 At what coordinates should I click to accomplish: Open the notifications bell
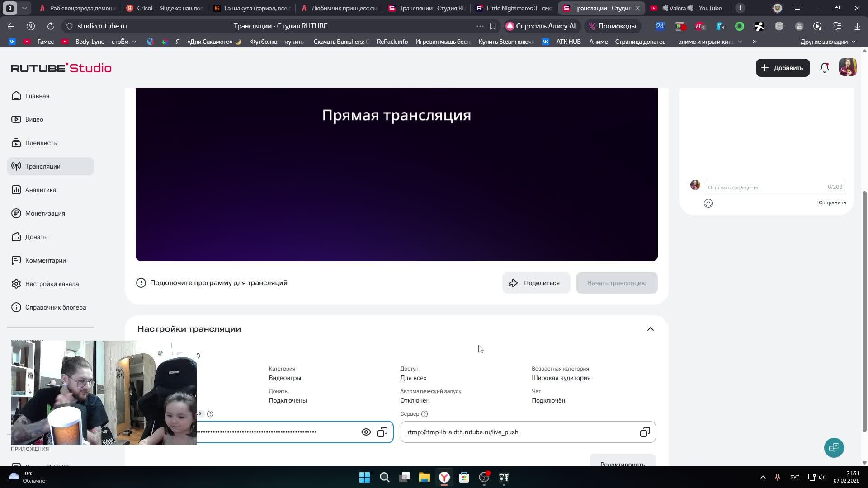(825, 68)
